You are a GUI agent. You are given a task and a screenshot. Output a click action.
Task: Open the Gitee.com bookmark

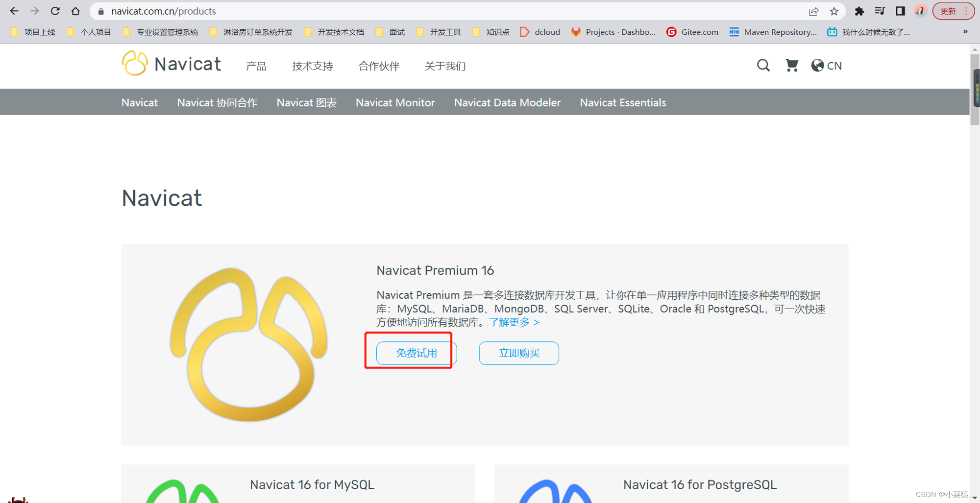click(692, 32)
